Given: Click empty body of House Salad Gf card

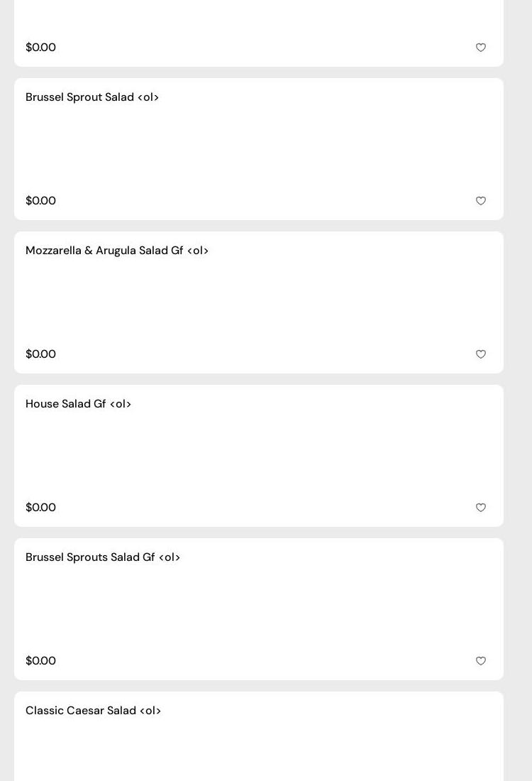Looking at the screenshot, I should 259,456.
